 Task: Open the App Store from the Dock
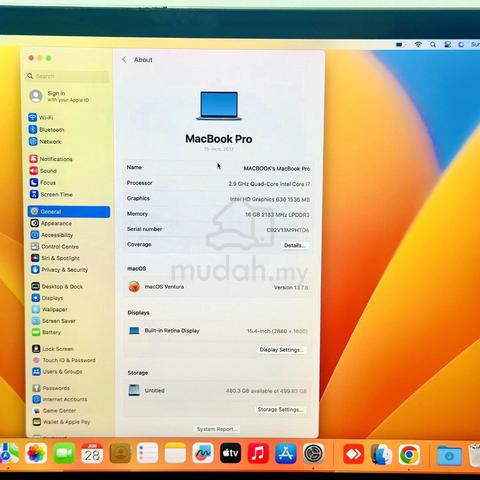pyautogui.click(x=286, y=453)
